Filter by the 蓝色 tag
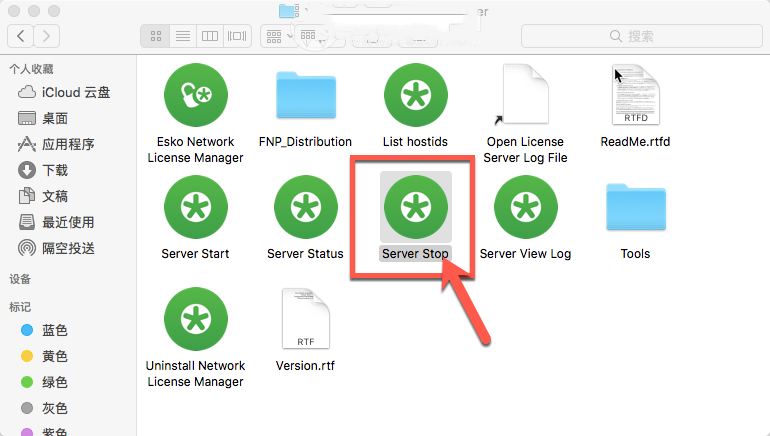This screenshot has width=770, height=436. coord(44,330)
